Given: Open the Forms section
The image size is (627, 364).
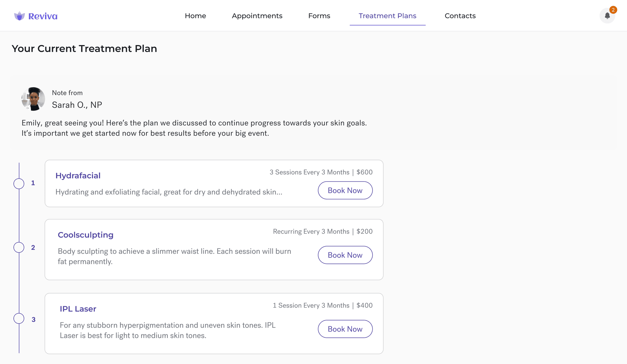Looking at the screenshot, I should [x=319, y=16].
